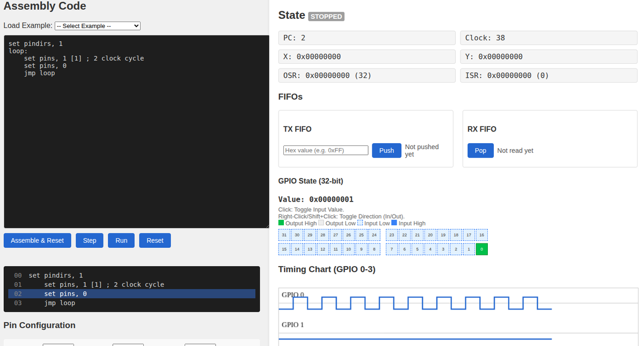Toggle GPIO pin 14 box
Viewport: 644px width, 346px height.
(297, 249)
